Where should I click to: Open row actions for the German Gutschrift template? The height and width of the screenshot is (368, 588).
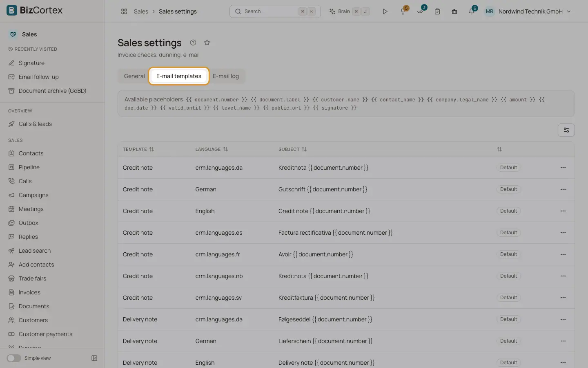click(563, 189)
